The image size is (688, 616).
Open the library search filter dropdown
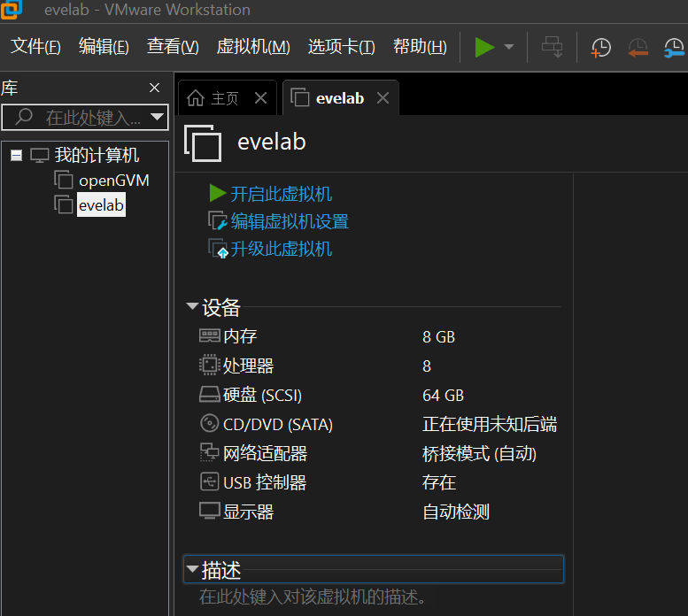158,117
